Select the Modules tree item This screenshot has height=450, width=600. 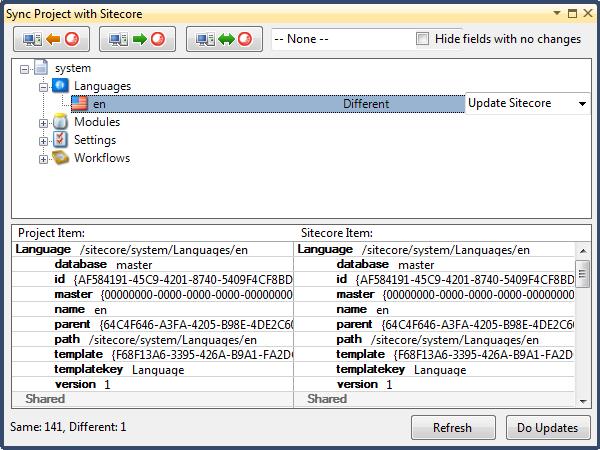[x=97, y=122]
